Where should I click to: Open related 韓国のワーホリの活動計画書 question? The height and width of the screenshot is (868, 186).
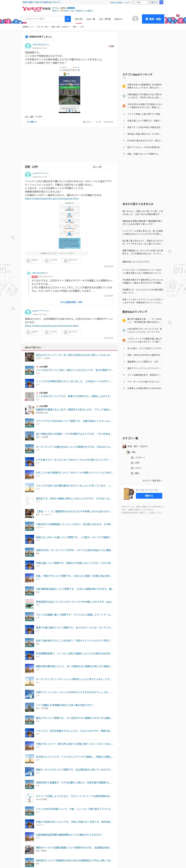point(74,847)
